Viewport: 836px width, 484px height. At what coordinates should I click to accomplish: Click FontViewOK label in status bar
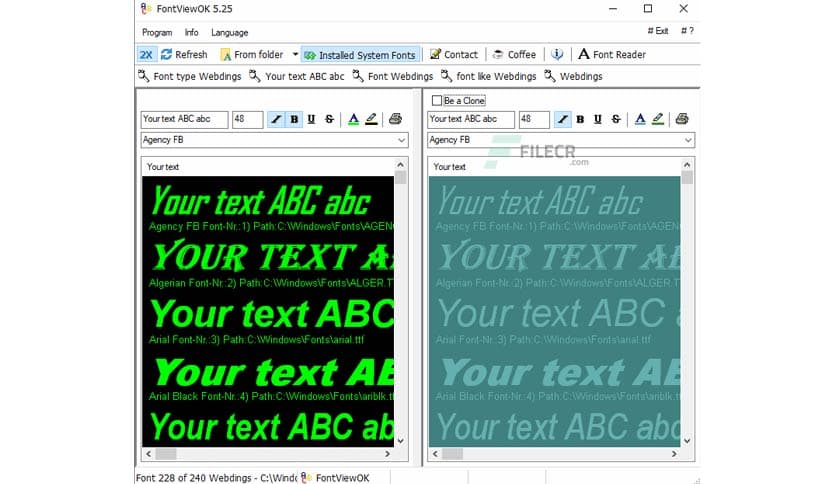point(343,478)
